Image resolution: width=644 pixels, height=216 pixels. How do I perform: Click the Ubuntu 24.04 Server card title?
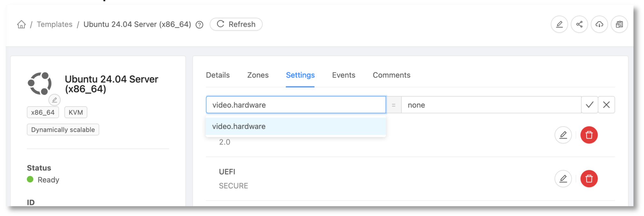[111, 84]
